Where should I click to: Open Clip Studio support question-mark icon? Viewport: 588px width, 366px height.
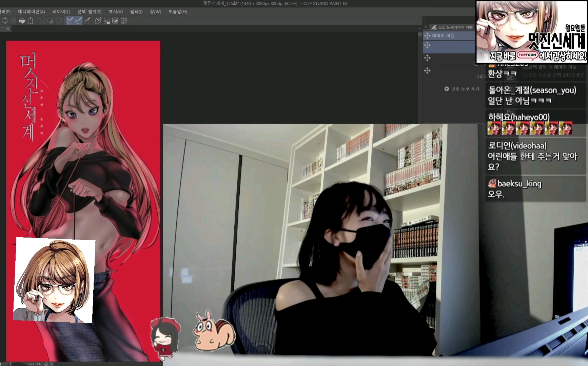tap(98, 21)
